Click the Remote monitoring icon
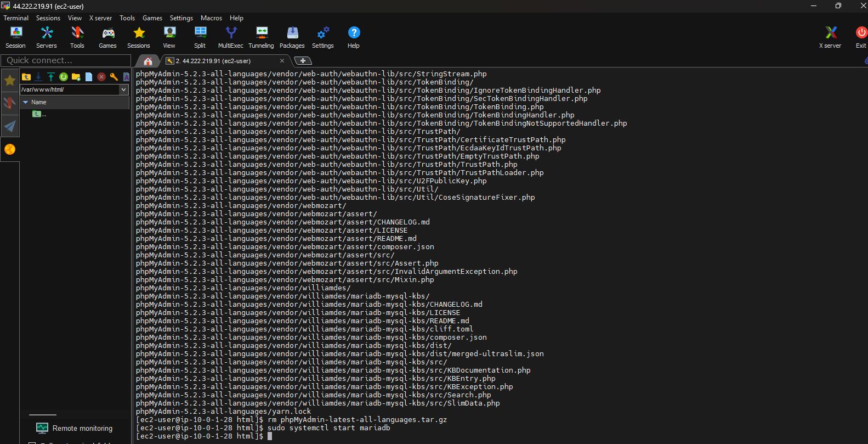The image size is (868, 444). tap(42, 428)
